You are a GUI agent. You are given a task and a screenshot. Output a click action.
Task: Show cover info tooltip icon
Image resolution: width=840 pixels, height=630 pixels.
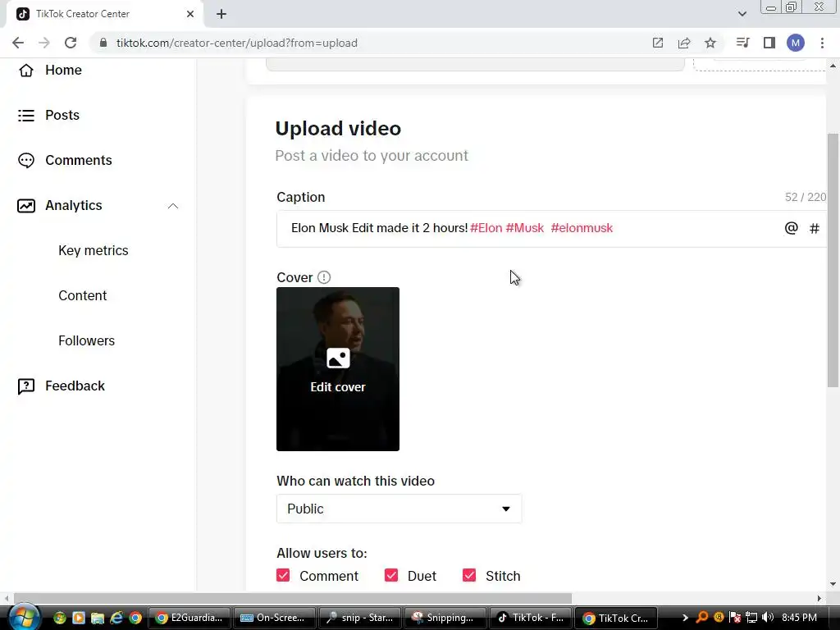324,277
